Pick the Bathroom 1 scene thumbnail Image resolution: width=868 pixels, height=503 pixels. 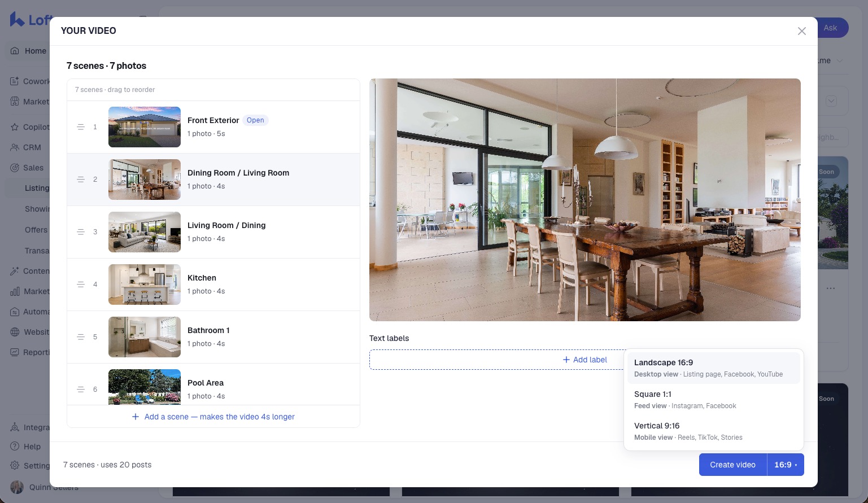(145, 337)
